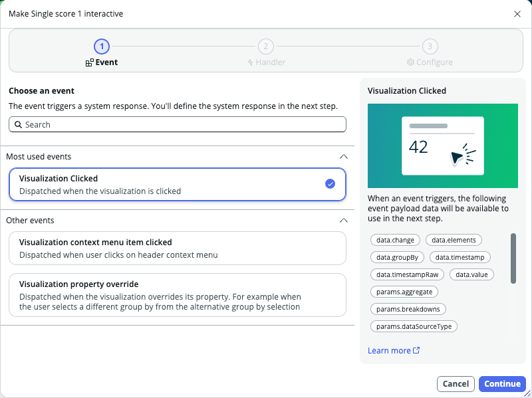Click the params.aggregate payload chip
The image size is (532, 398).
coord(404,292)
